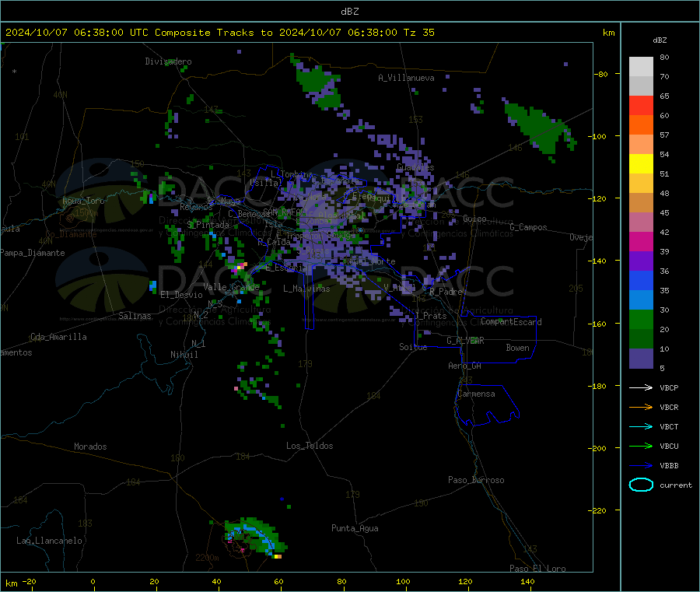Click the 'R_Padre' map label
Screen dimensions: 700x592
(x=446, y=292)
